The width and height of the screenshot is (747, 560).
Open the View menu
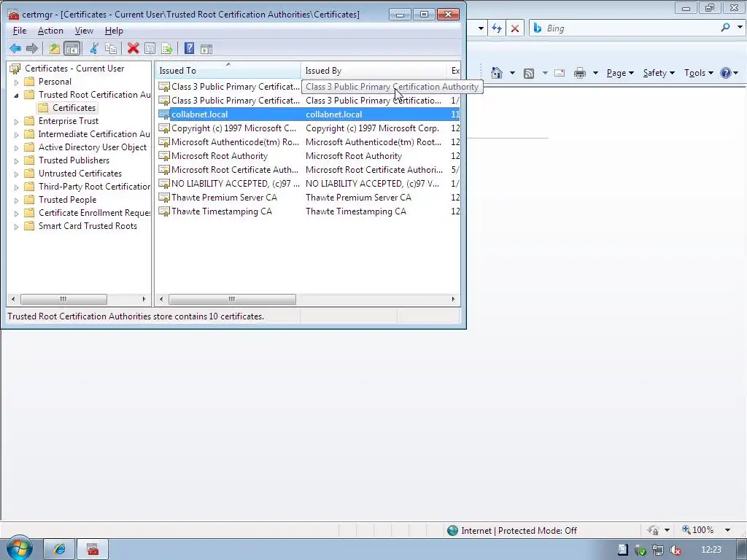[84, 31]
